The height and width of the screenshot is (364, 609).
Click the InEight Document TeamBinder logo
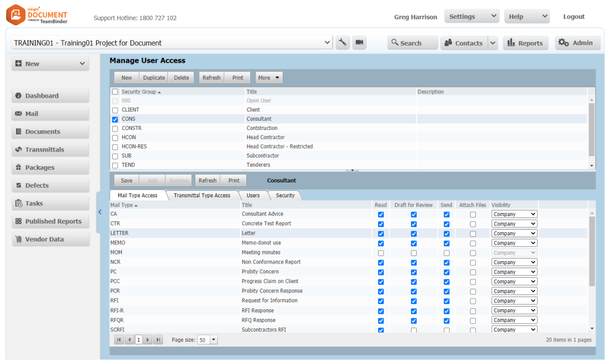pyautogui.click(x=37, y=15)
